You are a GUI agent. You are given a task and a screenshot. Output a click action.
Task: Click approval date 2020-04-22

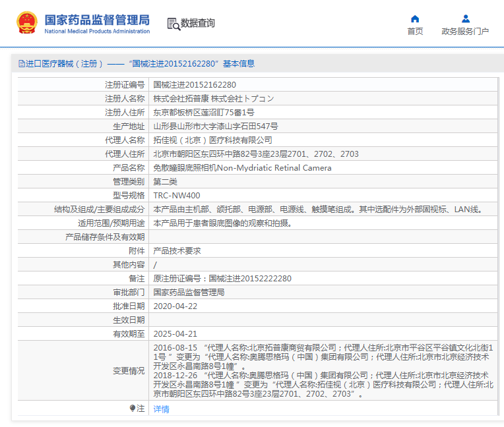[175, 306]
